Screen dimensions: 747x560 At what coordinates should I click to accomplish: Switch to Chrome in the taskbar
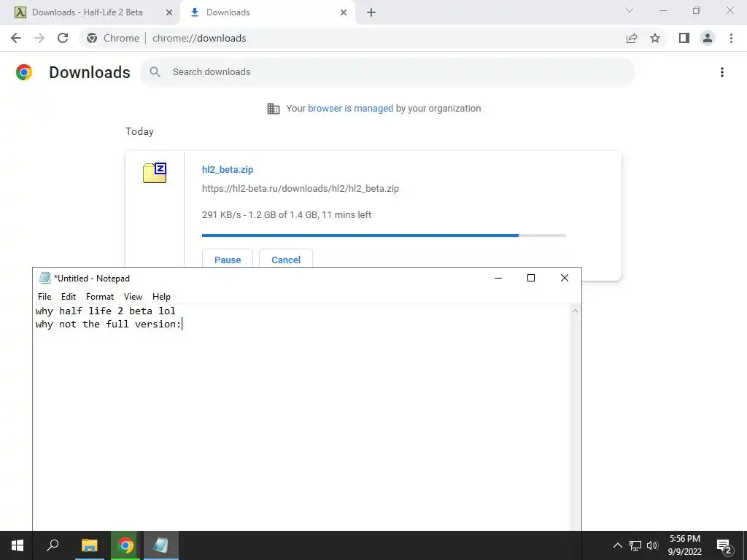[125, 545]
